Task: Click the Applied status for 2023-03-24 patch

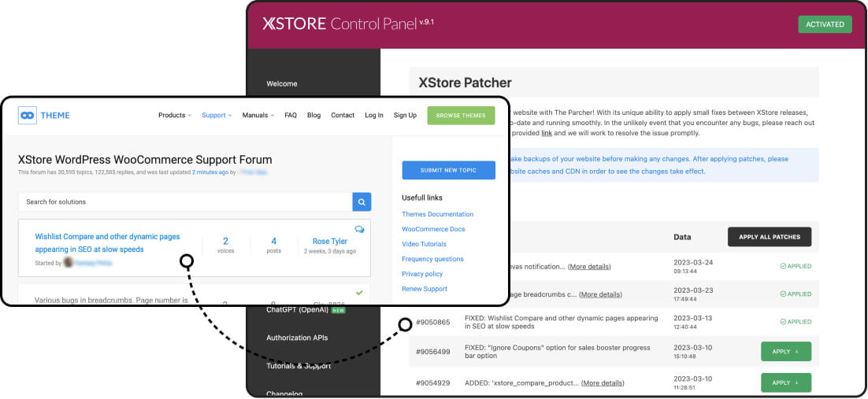Action: pyautogui.click(x=796, y=266)
